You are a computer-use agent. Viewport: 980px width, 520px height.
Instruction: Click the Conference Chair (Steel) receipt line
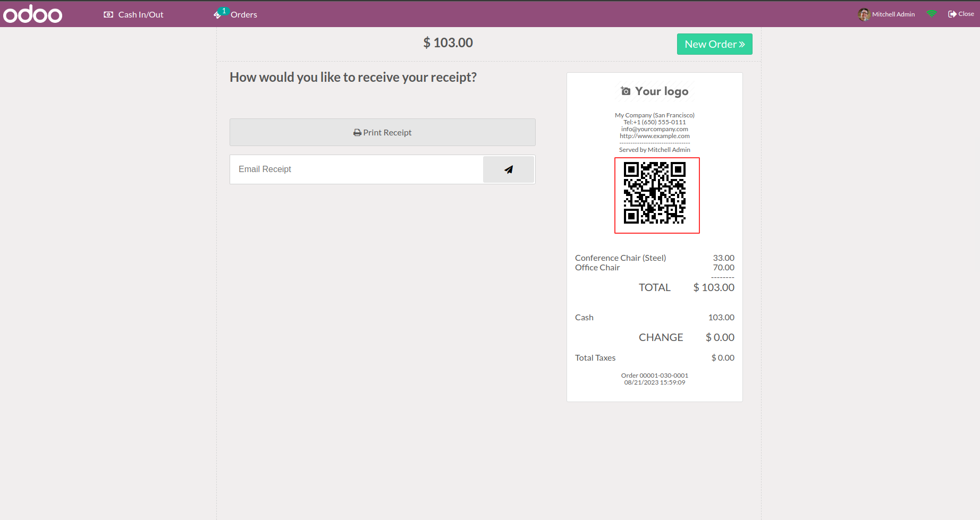pos(655,258)
